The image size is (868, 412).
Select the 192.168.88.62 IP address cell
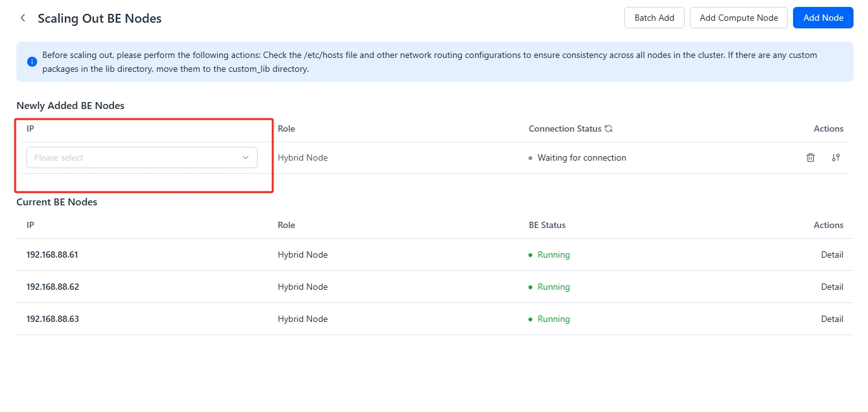53,287
